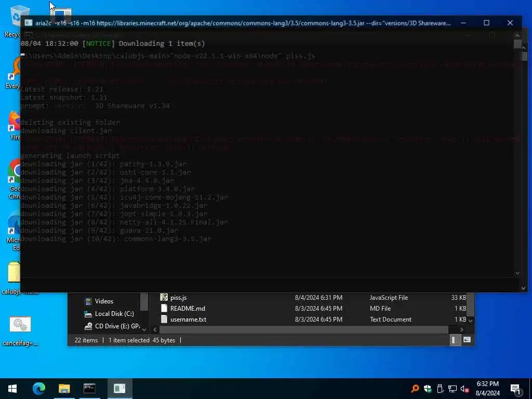
Task: Open CD Drive (E:) in the navigation pane
Action: pyautogui.click(x=117, y=326)
